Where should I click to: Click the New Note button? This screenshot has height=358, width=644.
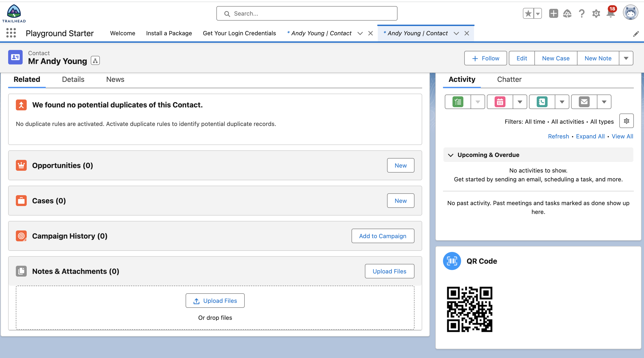598,58
